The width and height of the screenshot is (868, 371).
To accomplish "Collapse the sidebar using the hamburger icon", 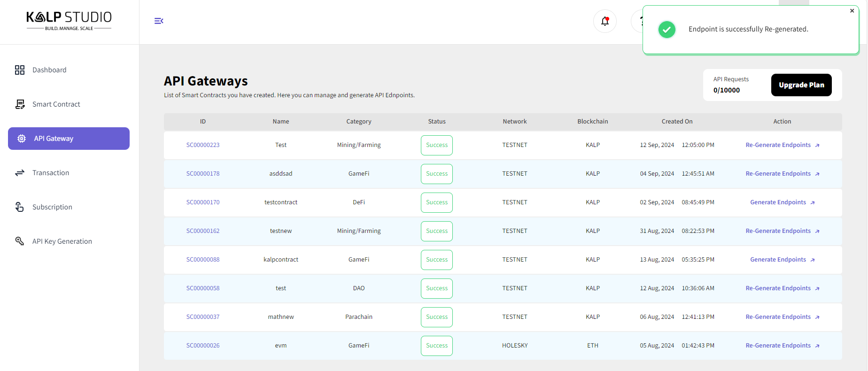I will 159,21.
